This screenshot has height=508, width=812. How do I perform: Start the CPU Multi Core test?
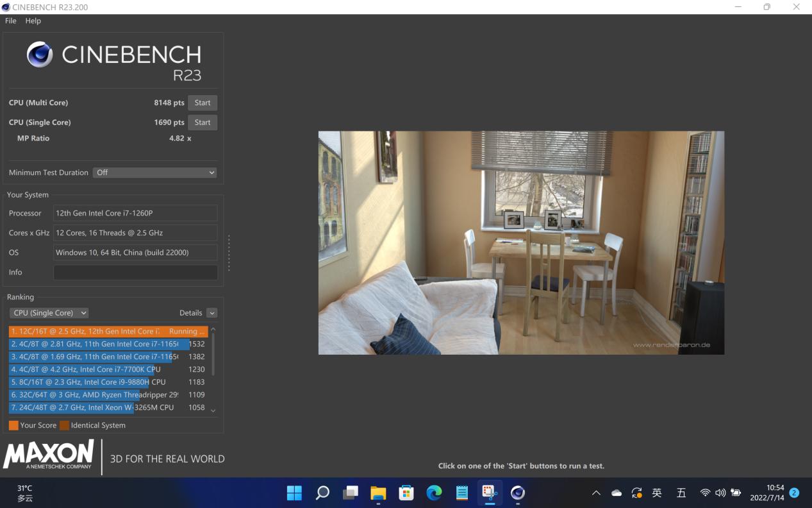(x=203, y=103)
